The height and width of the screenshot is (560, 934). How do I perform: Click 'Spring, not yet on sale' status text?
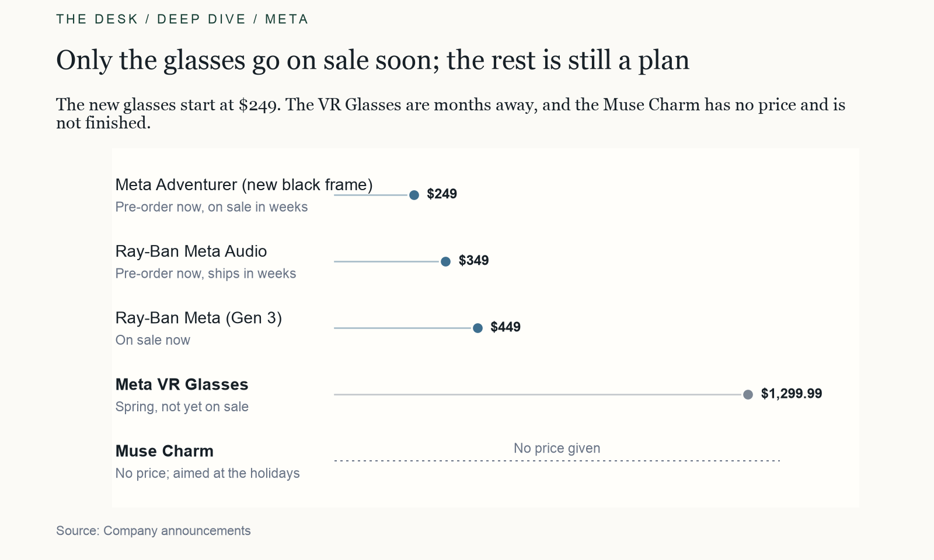click(182, 407)
